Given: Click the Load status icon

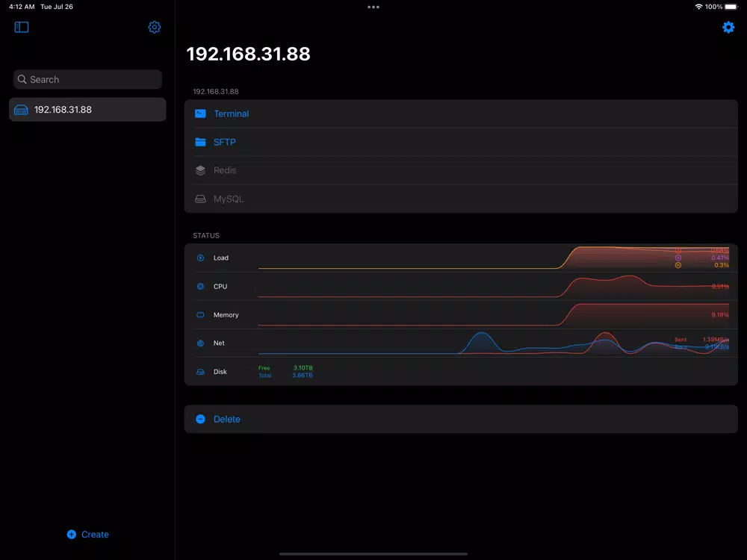Looking at the screenshot, I should [x=200, y=258].
